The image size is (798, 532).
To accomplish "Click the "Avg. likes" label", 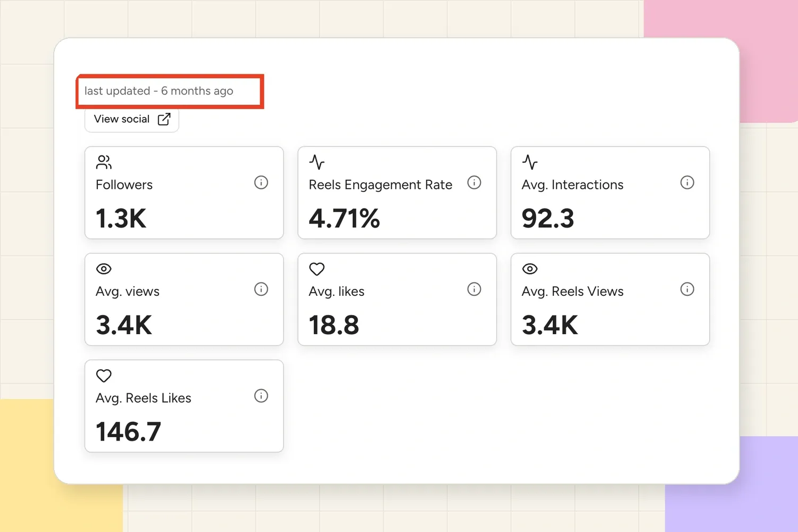I will pyautogui.click(x=337, y=292).
